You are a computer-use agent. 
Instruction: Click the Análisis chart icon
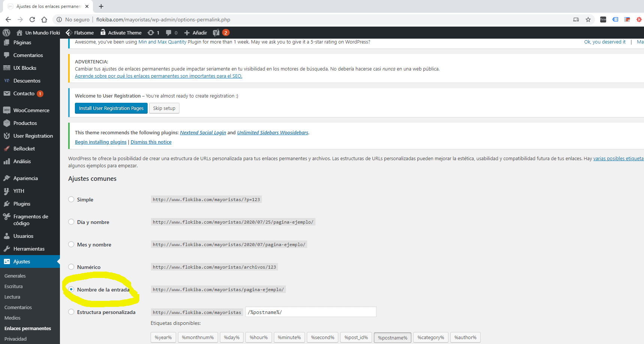6,161
